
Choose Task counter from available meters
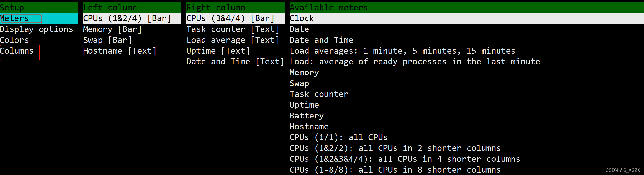(319, 94)
